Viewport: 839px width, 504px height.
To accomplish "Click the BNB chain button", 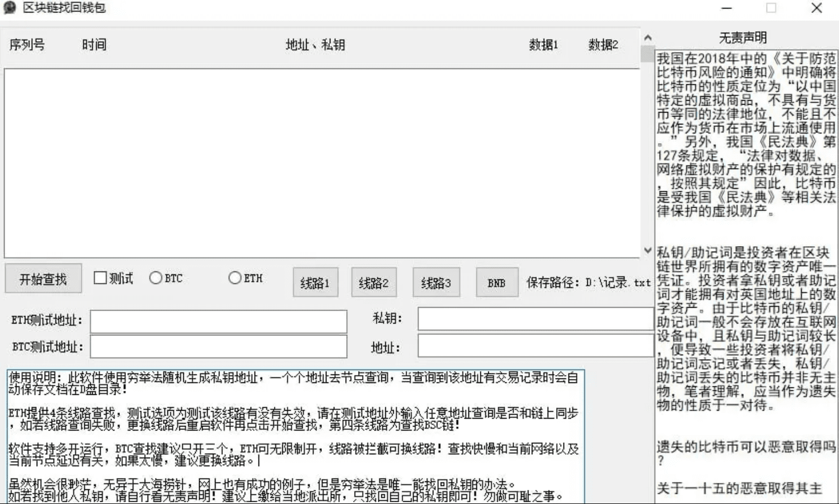I will 496,282.
